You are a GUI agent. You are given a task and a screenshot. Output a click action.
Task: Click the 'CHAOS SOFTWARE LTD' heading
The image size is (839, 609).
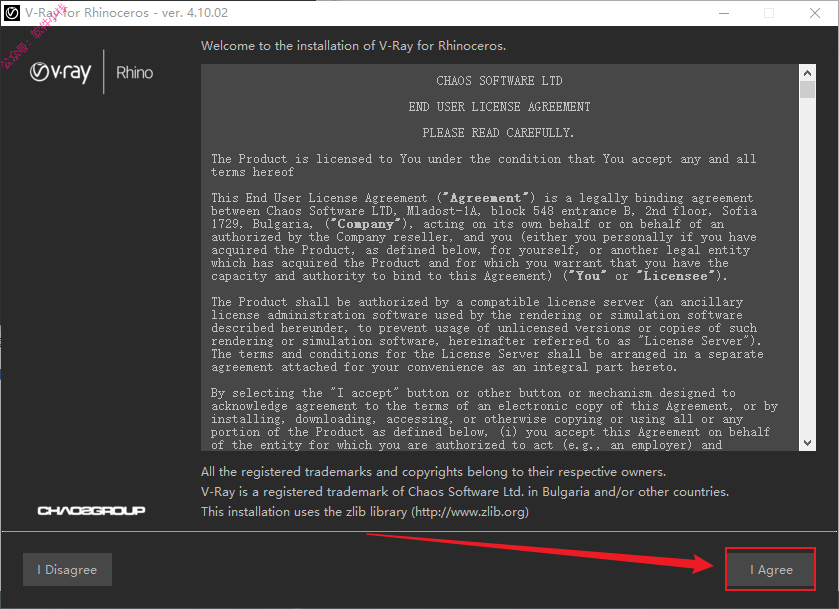pyautogui.click(x=499, y=81)
